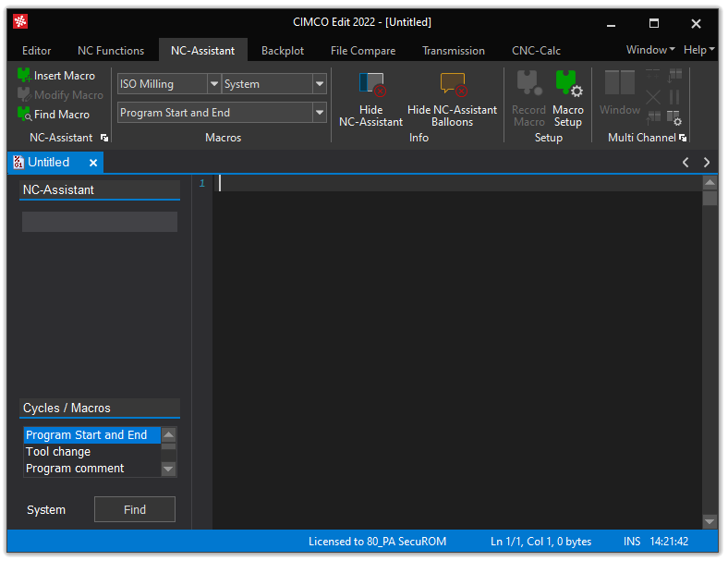The image size is (728, 561).
Task: Click the NC-Assistant gray info field
Action: (100, 222)
